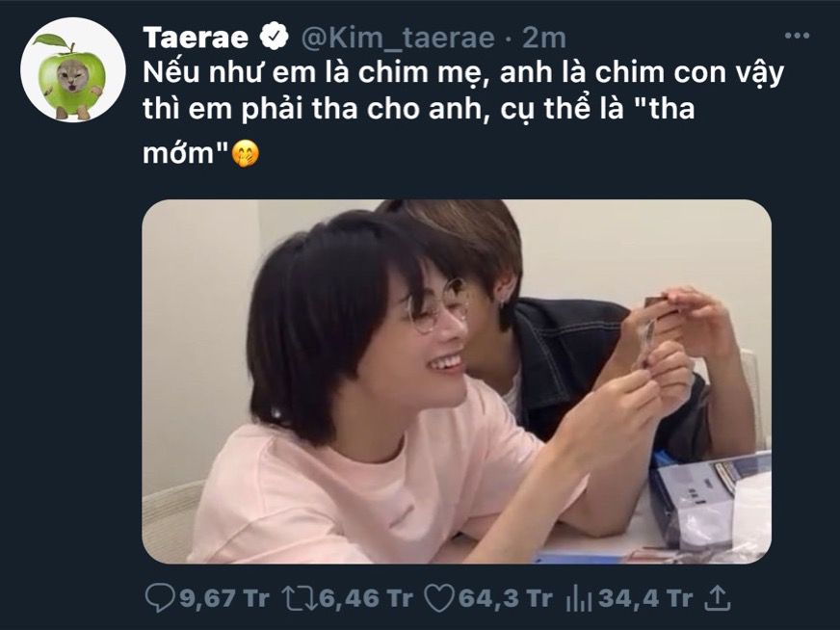The width and height of the screenshot is (840, 630).
Task: Tap the retweet arrows icon
Action: pyautogui.click(x=300, y=598)
